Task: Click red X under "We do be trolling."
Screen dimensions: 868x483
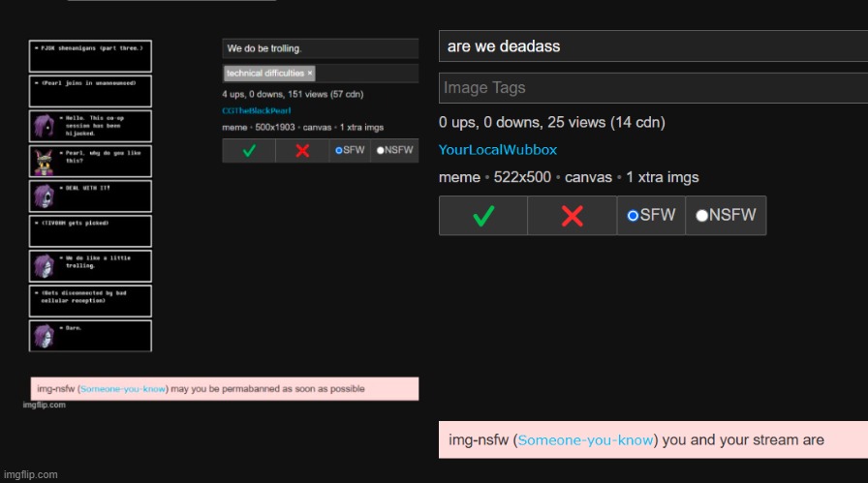Action: pyautogui.click(x=301, y=151)
